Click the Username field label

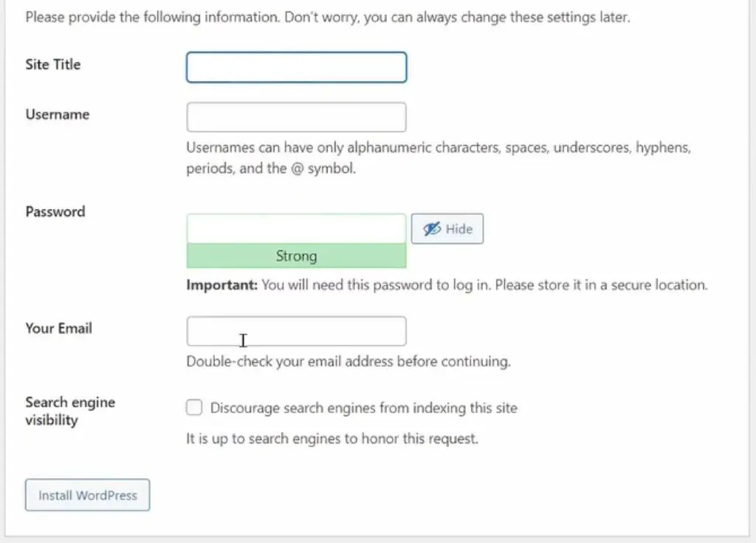(57, 115)
